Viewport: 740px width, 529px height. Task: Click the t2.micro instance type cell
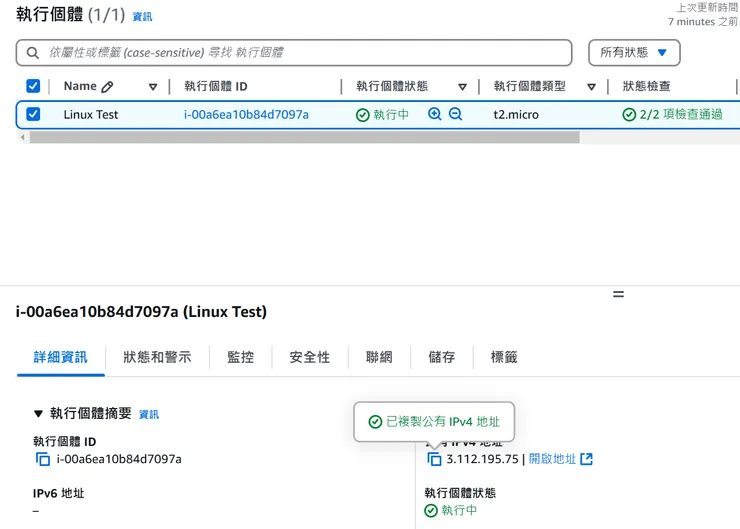click(516, 115)
